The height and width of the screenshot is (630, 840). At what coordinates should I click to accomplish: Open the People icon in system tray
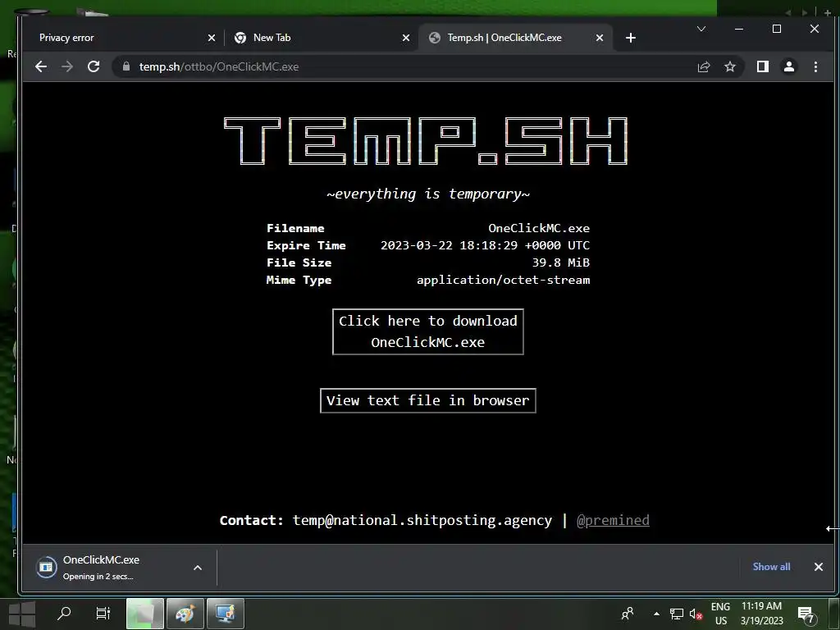click(x=628, y=614)
